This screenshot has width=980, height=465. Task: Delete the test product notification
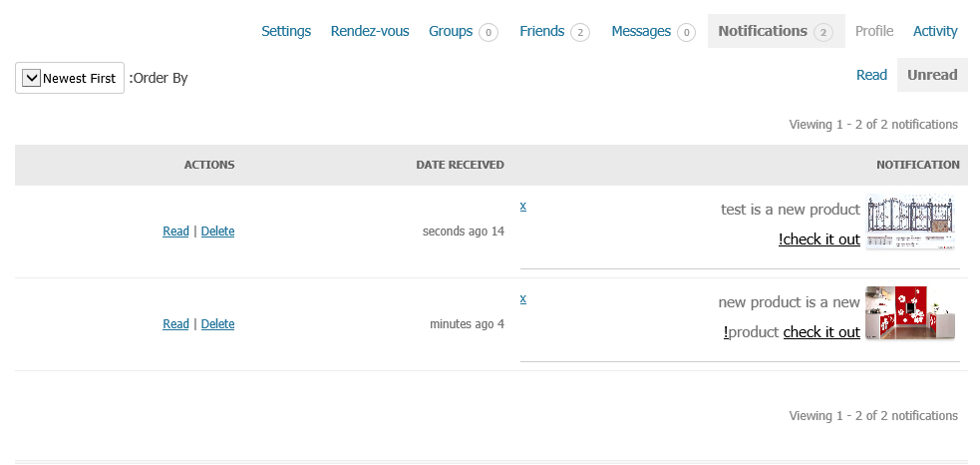click(x=217, y=231)
